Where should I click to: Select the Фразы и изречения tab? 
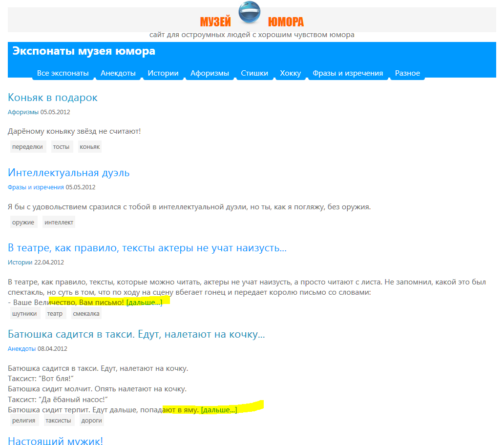(x=348, y=73)
